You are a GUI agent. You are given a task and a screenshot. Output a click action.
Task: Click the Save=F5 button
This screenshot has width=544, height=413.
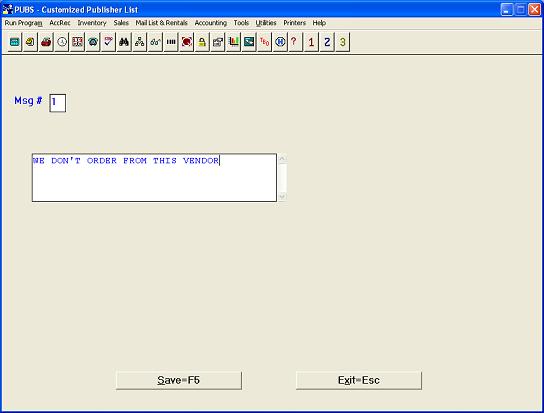pos(179,380)
